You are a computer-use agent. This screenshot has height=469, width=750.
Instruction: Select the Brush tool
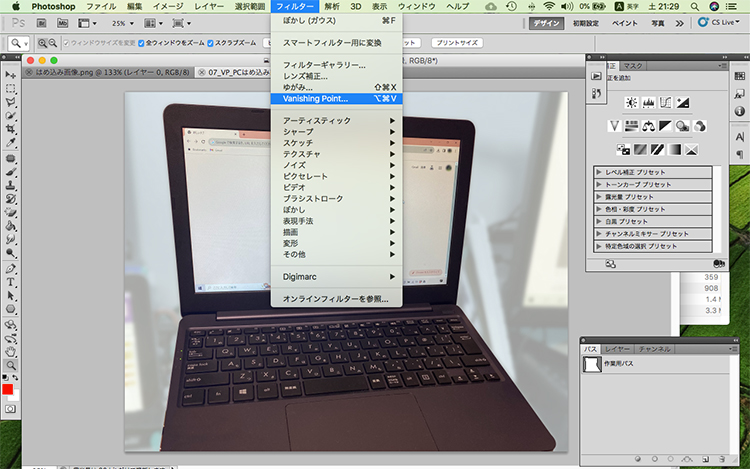(x=11, y=172)
